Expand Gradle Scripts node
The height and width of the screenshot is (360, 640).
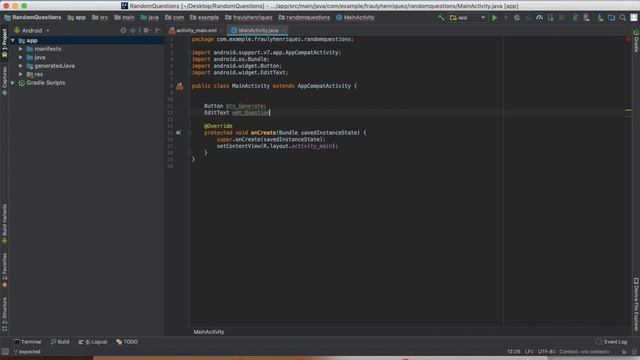13,83
